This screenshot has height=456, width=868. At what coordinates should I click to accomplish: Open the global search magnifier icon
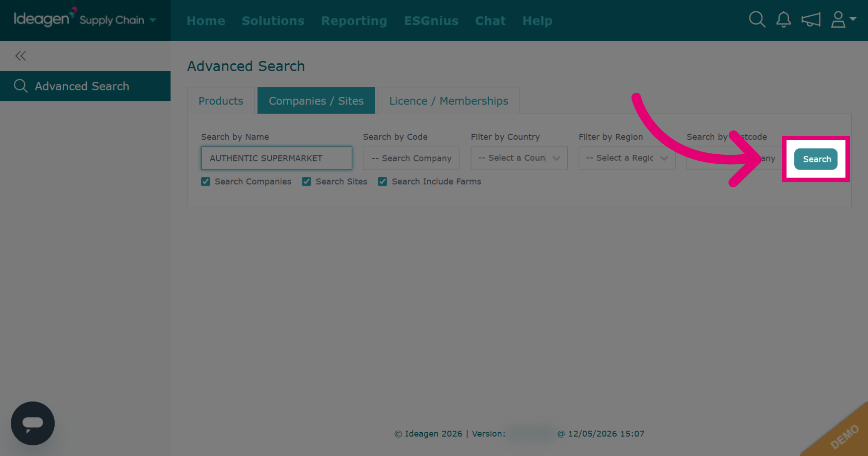click(757, 19)
